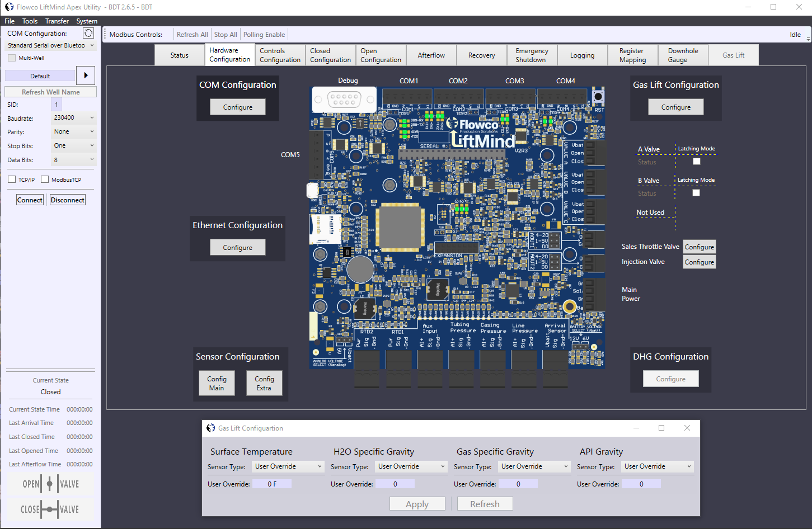Open the Tools menu
Image resolution: width=812 pixels, height=529 pixels.
tap(30, 21)
